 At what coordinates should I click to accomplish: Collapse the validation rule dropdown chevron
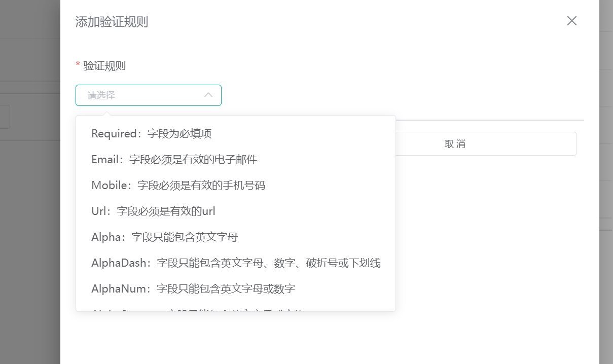(208, 95)
